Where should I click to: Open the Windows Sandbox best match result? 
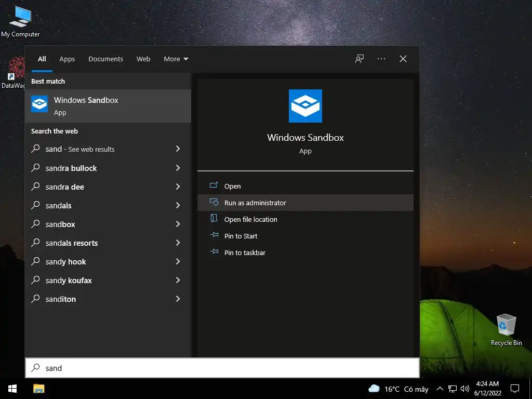108,106
